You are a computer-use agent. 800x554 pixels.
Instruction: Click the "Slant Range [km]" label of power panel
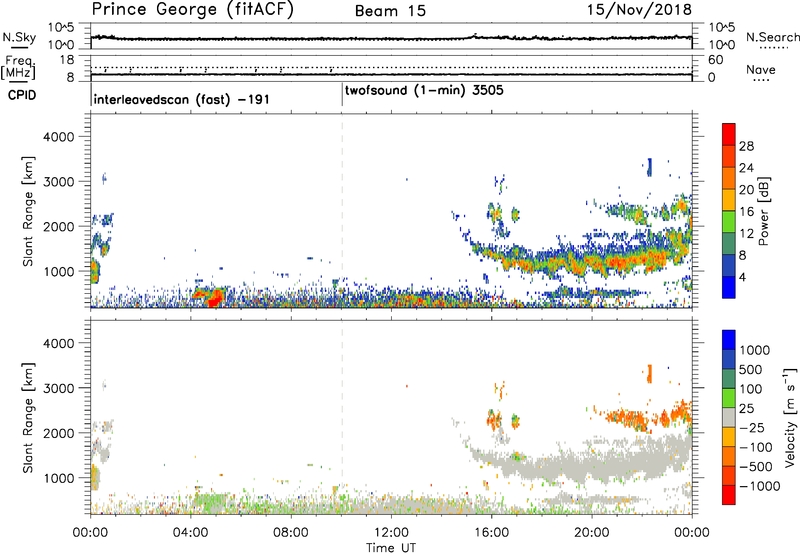[28, 211]
